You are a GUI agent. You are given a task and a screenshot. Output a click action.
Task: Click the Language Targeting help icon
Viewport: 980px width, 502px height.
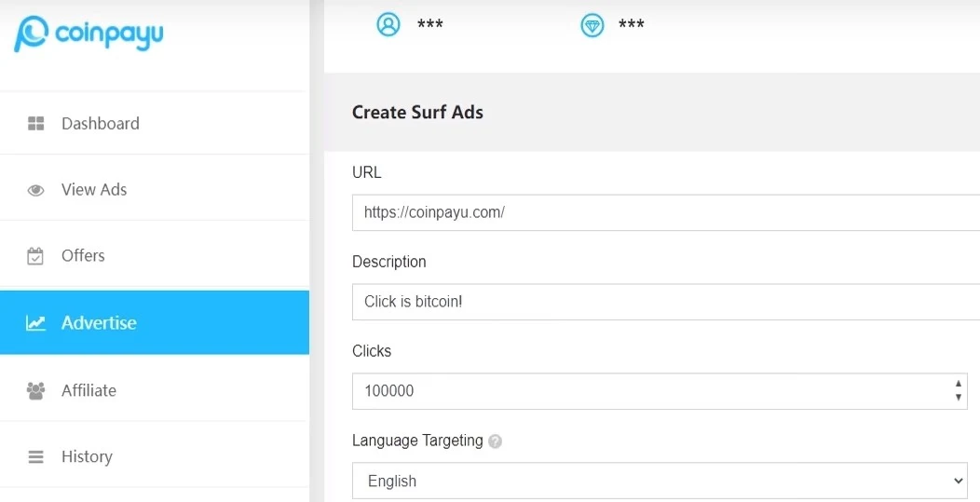tap(495, 441)
